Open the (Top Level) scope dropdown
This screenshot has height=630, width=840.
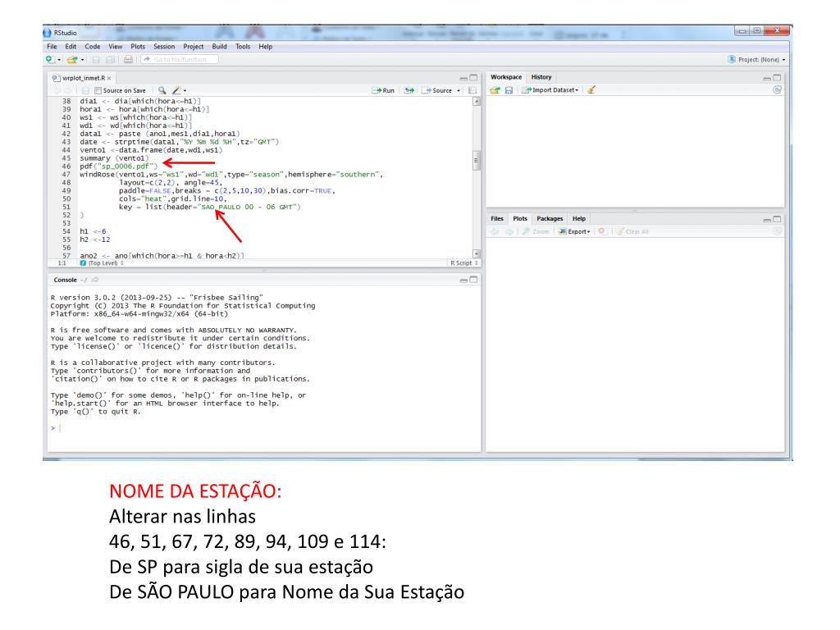tap(102, 263)
